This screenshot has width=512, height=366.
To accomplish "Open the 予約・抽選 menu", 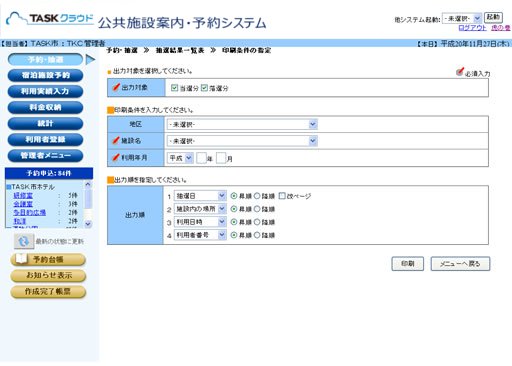I will [x=45, y=60].
